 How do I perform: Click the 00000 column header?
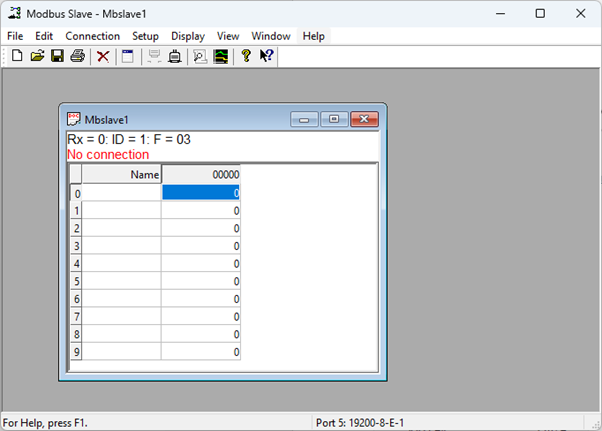click(201, 175)
